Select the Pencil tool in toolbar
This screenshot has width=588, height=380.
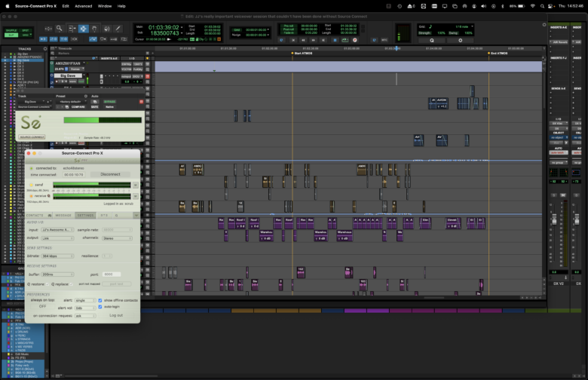point(117,29)
